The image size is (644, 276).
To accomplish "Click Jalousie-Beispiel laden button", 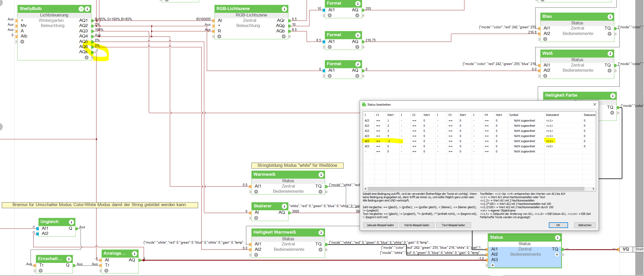I will [380, 225].
